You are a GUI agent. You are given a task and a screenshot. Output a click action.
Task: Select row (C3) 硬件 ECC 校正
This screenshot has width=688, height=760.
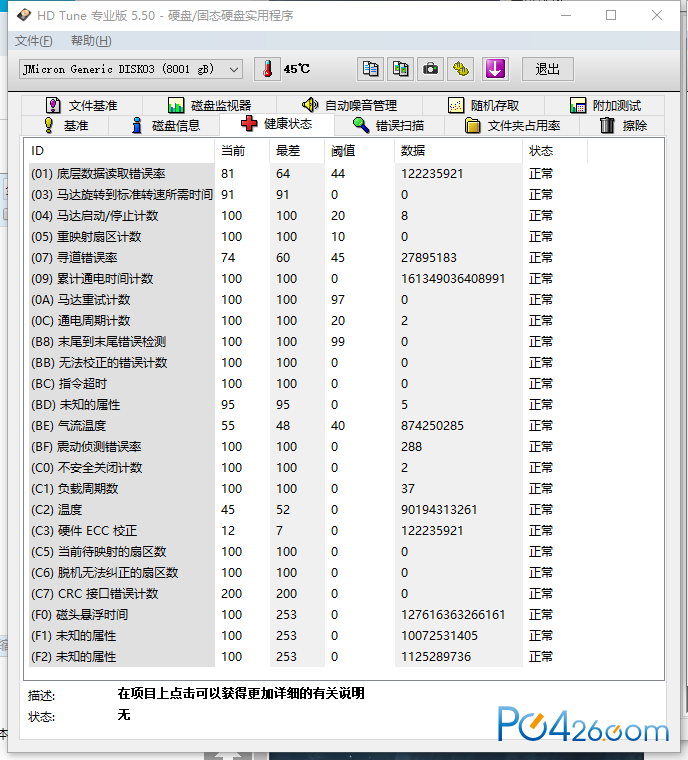click(x=307, y=531)
